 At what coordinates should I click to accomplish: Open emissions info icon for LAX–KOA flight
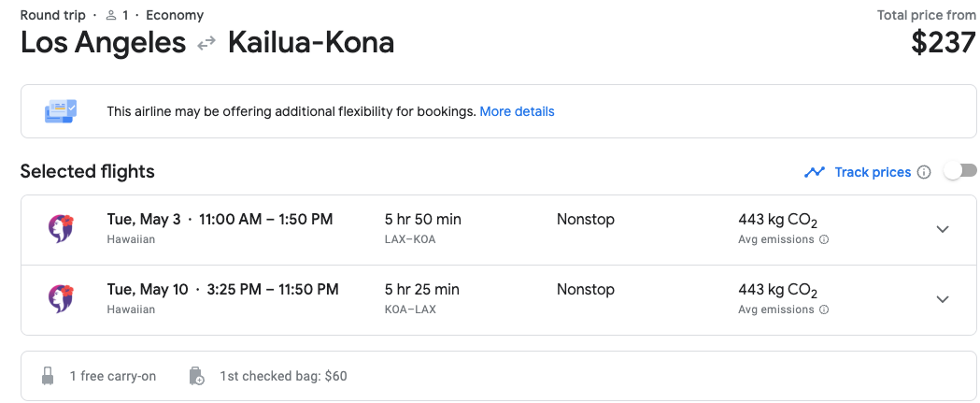click(x=824, y=239)
